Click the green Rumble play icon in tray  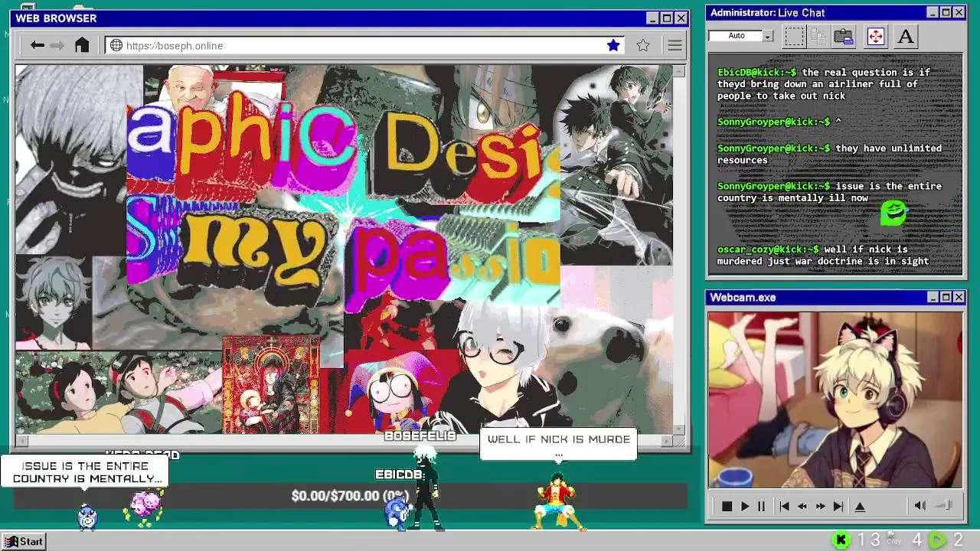coord(937,540)
